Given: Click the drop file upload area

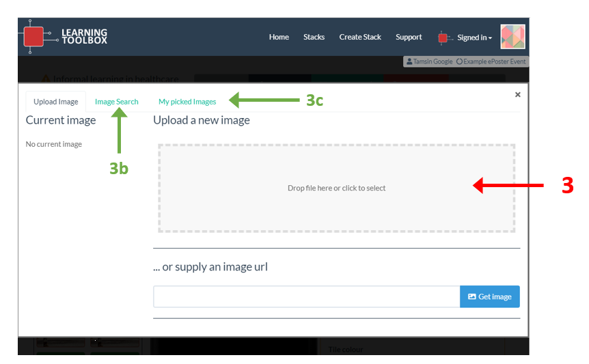Looking at the screenshot, I should coord(336,188).
